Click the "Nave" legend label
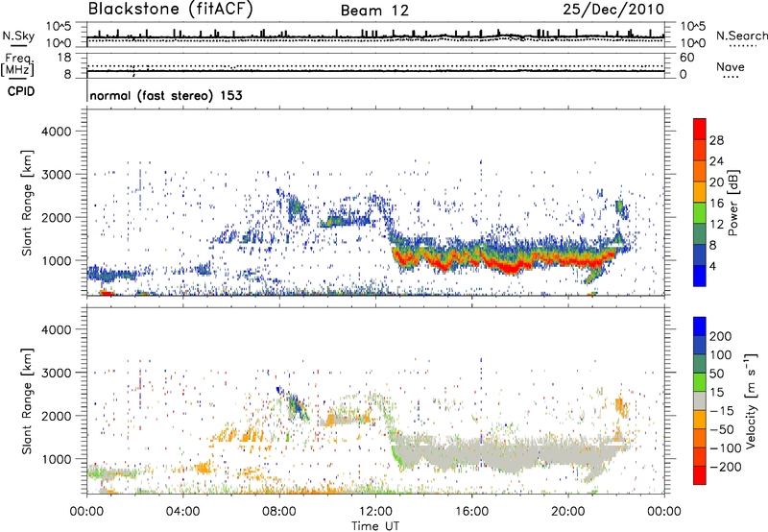This screenshot has width=768, height=532. (731, 67)
